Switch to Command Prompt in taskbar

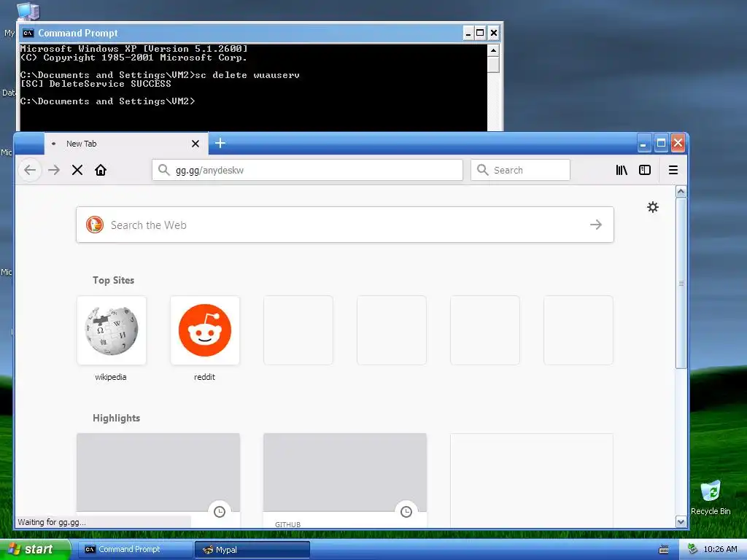coord(135,549)
